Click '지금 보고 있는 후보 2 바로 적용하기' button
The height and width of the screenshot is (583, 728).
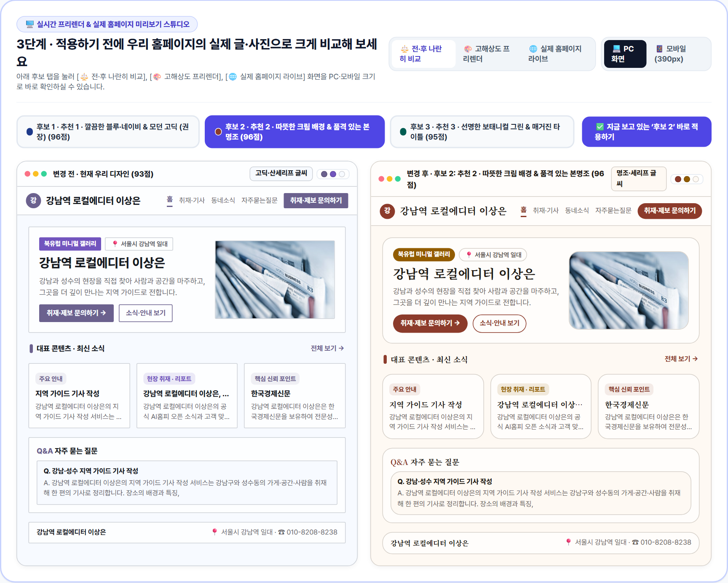647,132
